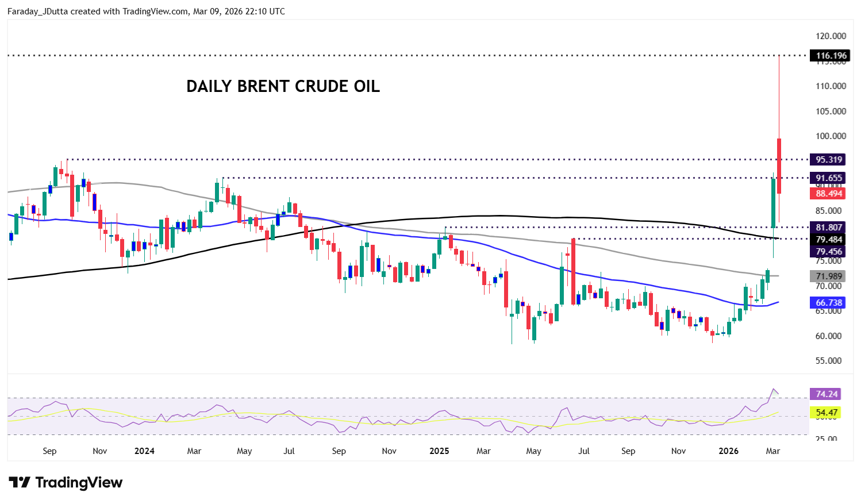Select the 2026 year label on time axis
This screenshot has height=504, width=861.
click(729, 451)
